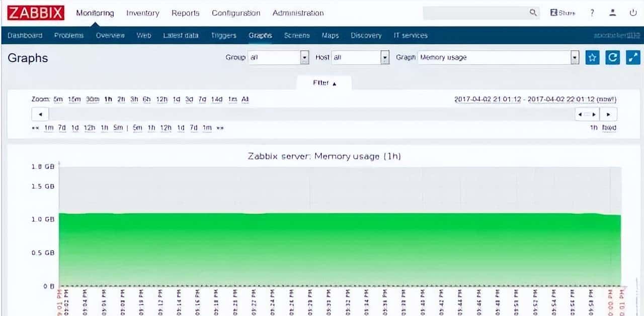Go to the Problems tab

[69, 35]
